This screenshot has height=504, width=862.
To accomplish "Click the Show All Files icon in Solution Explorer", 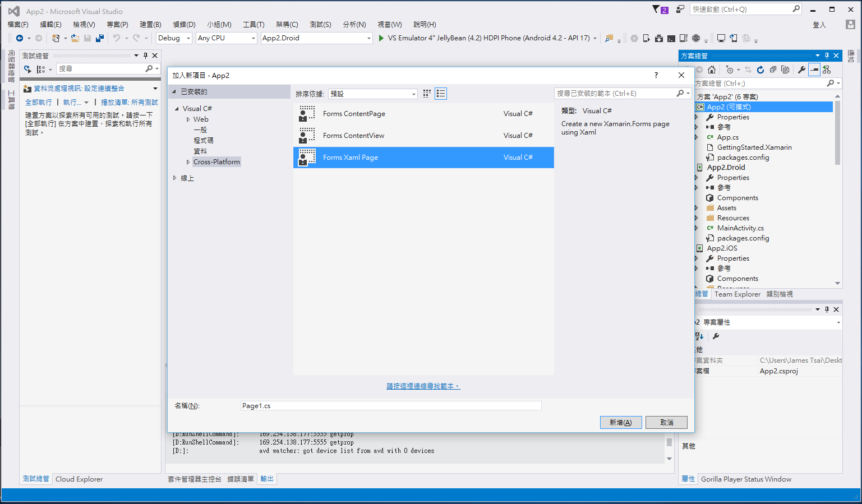I will (x=785, y=70).
